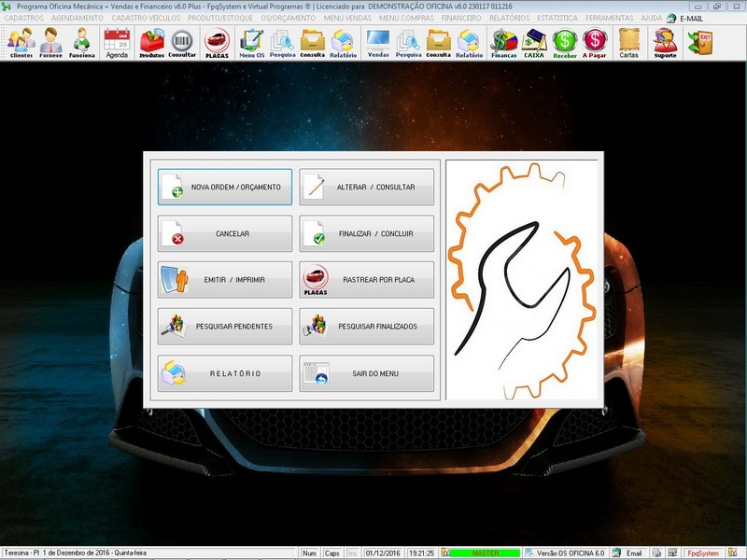Click the RELATÓRIO button in the dialog

(x=225, y=374)
